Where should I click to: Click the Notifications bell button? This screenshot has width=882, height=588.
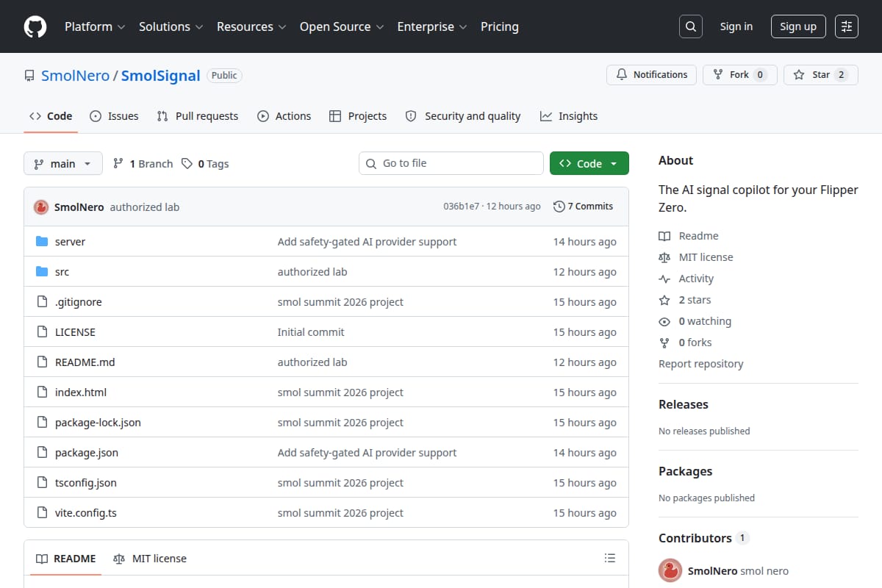click(651, 75)
